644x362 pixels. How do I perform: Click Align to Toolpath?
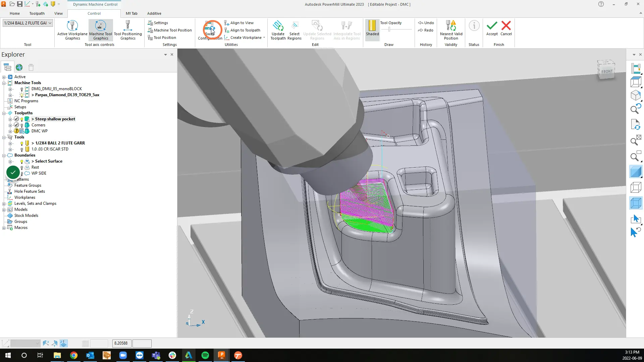(242, 30)
